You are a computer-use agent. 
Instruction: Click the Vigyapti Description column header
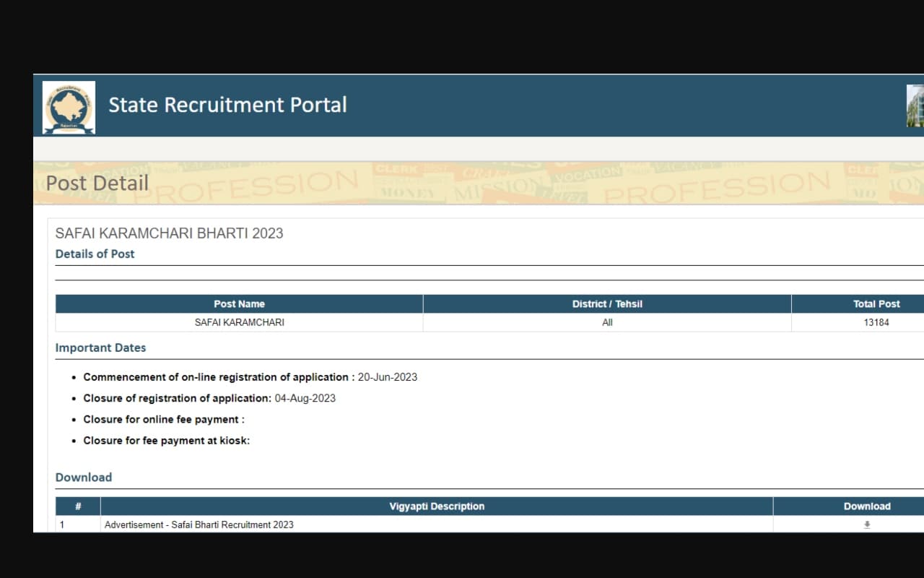[437, 506]
